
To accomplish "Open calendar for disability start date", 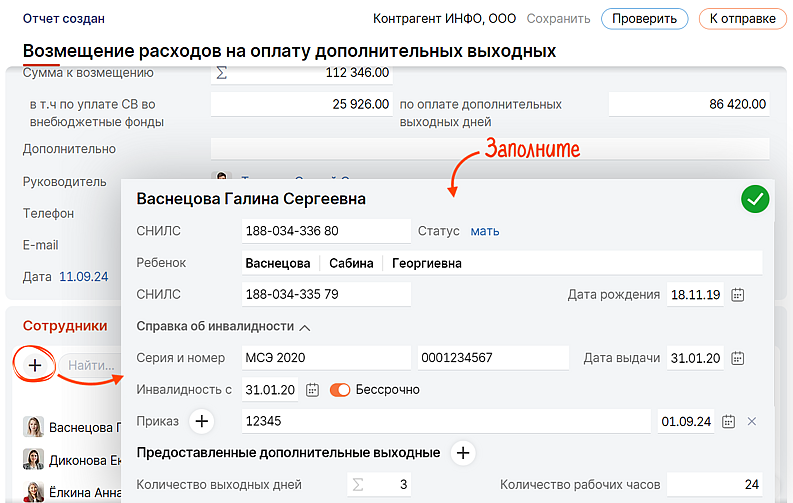I will [312, 390].
